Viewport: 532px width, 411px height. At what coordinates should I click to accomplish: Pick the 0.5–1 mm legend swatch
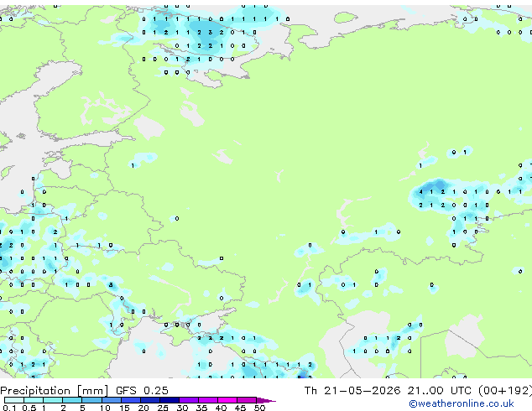click(x=34, y=400)
